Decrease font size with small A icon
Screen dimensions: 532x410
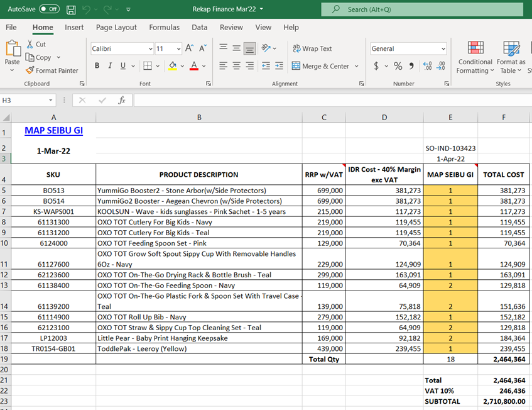[x=203, y=48]
